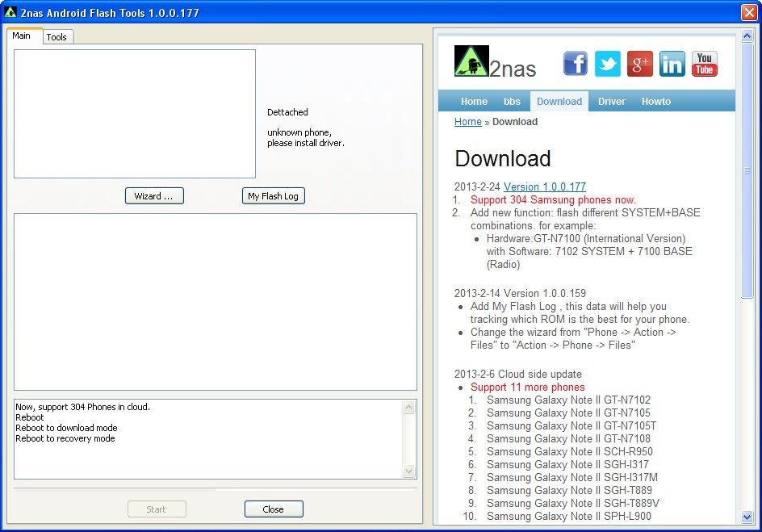This screenshot has width=762, height=532.
Task: Open the LinkedIn icon
Action: (x=672, y=64)
